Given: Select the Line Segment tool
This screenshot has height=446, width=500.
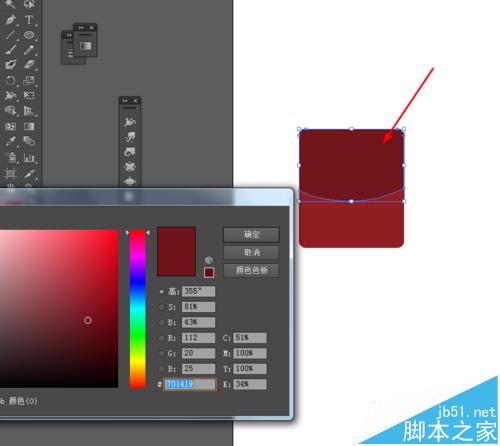Looking at the screenshot, I should point(10,35).
